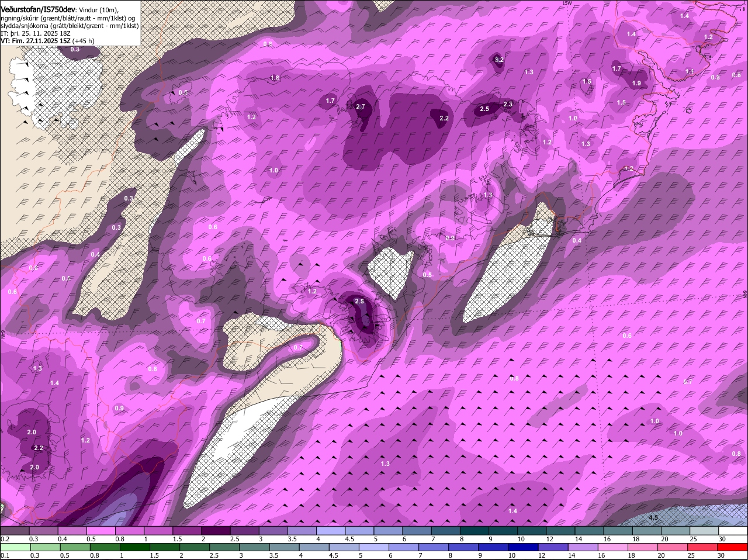Select the 2.3 precipitation label

pyautogui.click(x=508, y=104)
